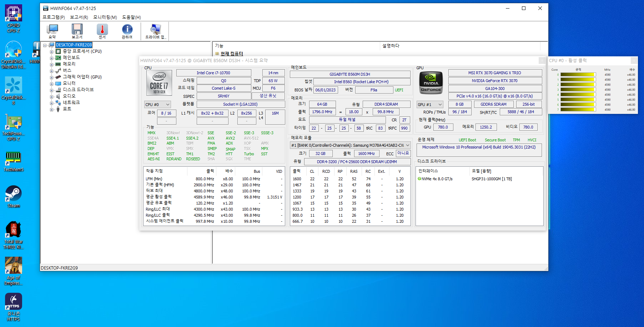Click the 버스 tree icon
The width and height of the screenshot is (644, 327).
click(x=58, y=71)
